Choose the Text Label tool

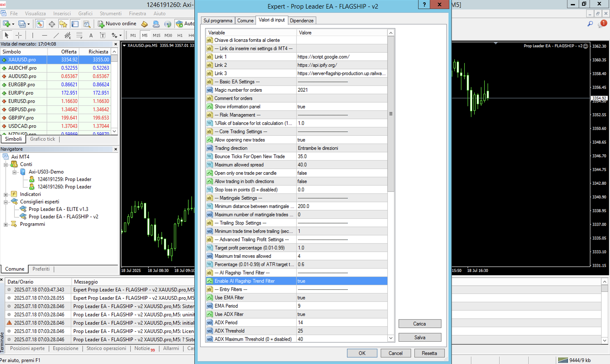[103, 35]
